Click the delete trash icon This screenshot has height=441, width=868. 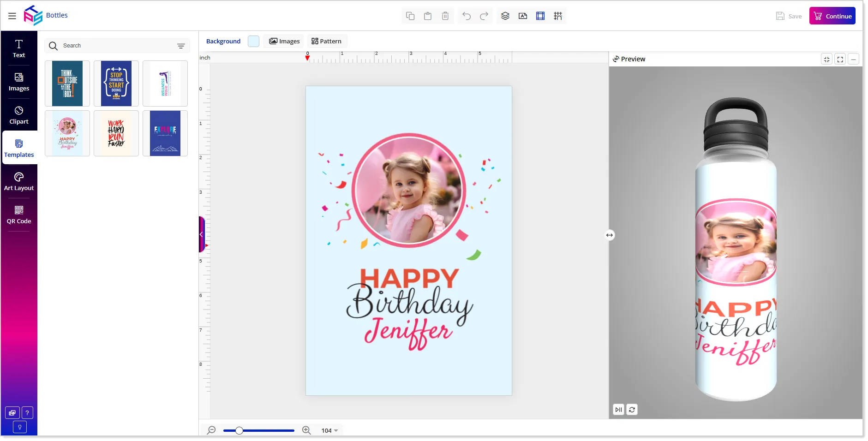tap(445, 16)
